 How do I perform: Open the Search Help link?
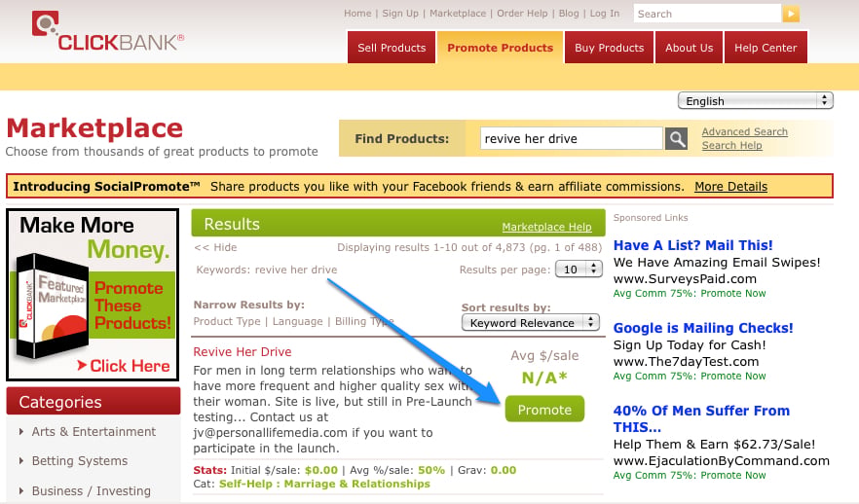pyautogui.click(x=732, y=146)
